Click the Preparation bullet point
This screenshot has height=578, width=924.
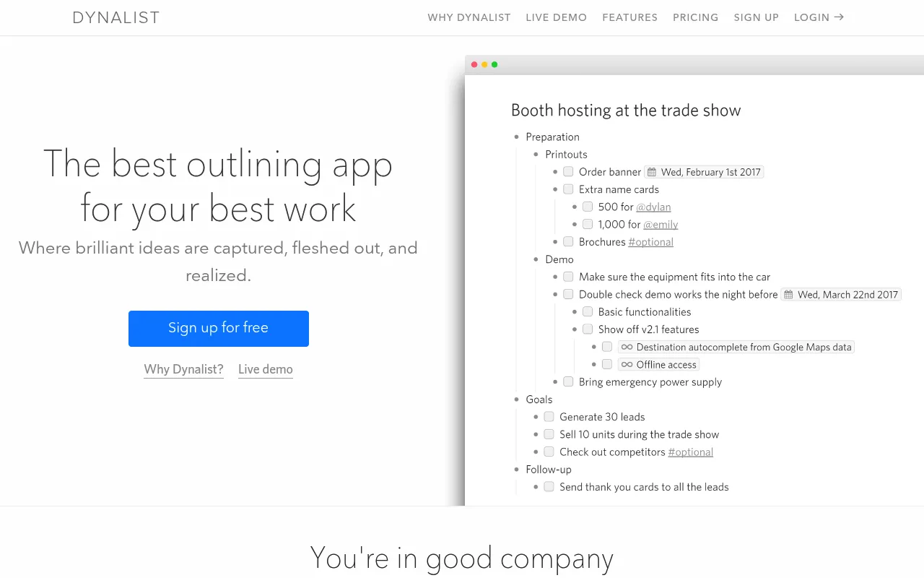(517, 137)
